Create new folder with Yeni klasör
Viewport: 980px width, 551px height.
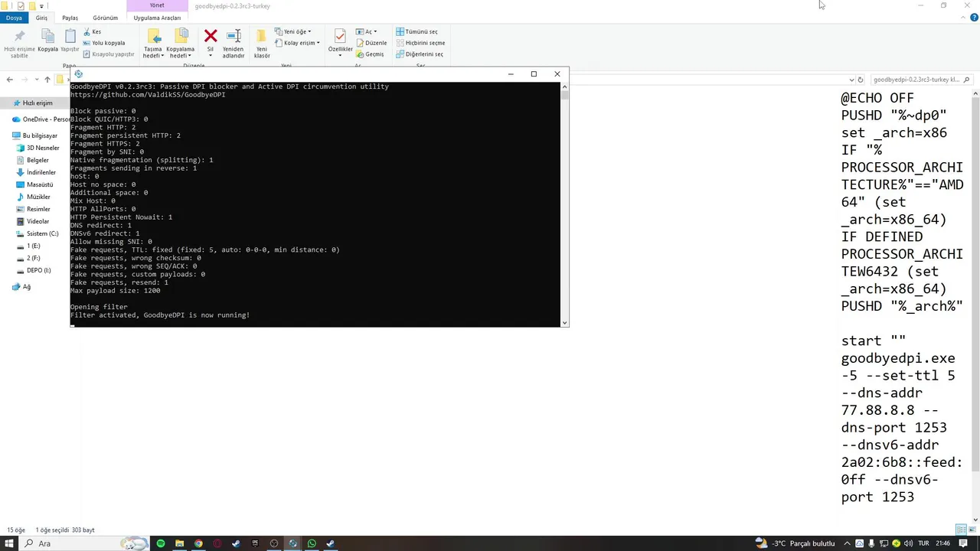pyautogui.click(x=262, y=44)
